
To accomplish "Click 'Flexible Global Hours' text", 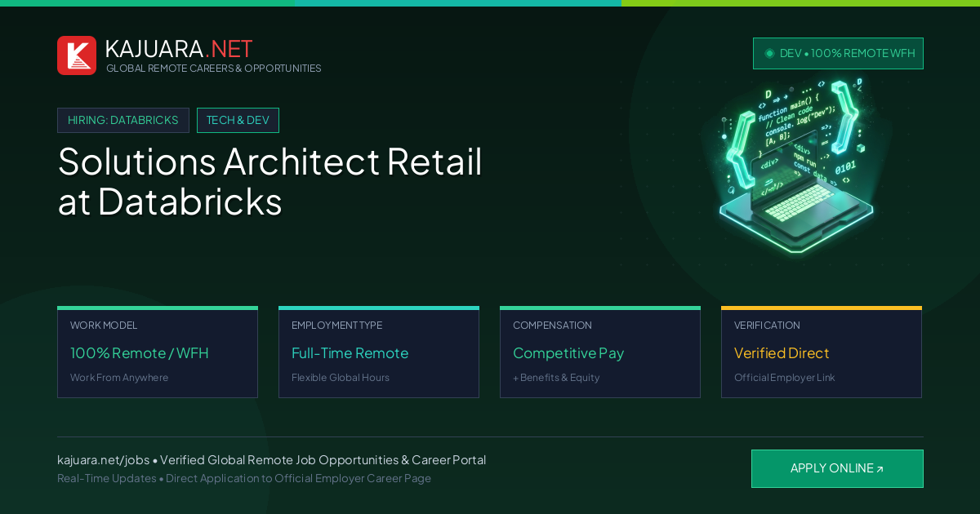I will 341,378.
